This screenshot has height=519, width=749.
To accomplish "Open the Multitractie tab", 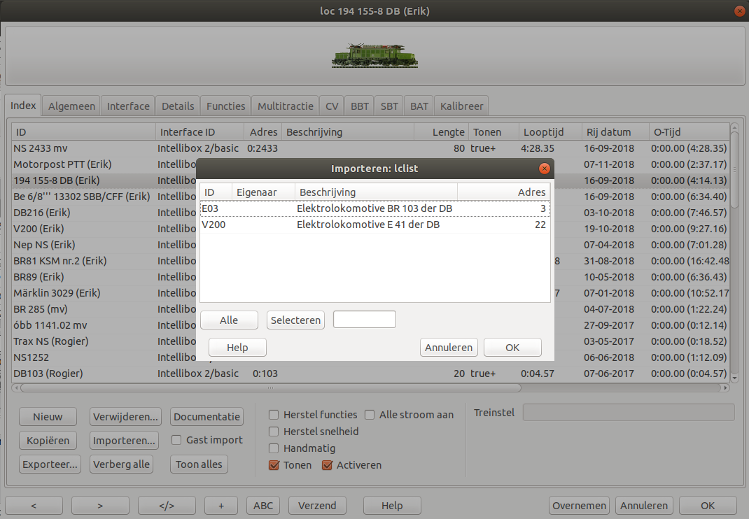I will coord(285,106).
